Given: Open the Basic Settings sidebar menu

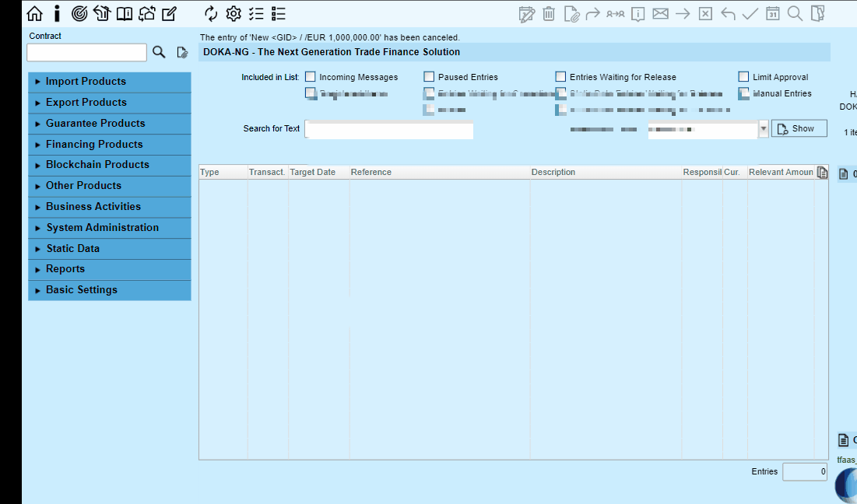Looking at the screenshot, I should pyautogui.click(x=109, y=290).
